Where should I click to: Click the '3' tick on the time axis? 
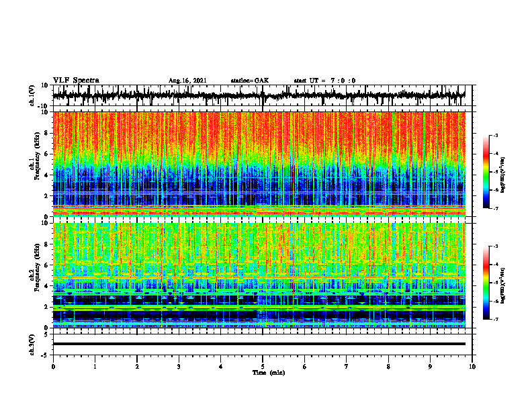click(x=179, y=367)
